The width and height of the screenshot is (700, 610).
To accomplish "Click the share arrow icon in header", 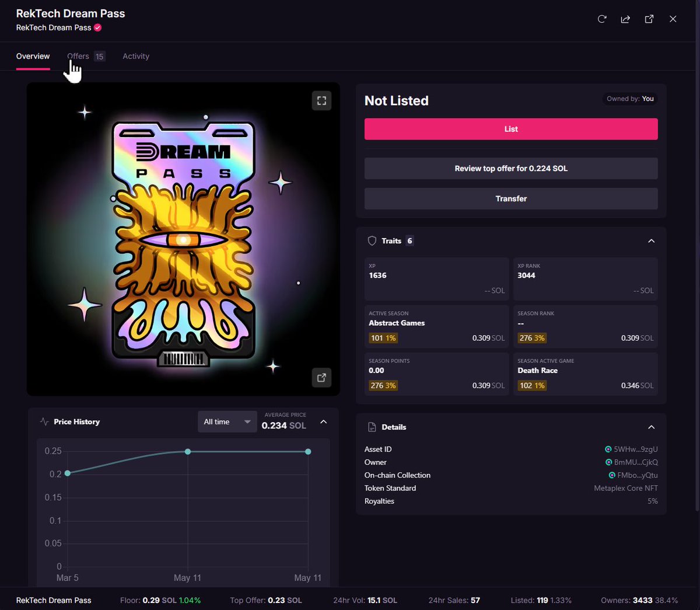I will pos(625,19).
